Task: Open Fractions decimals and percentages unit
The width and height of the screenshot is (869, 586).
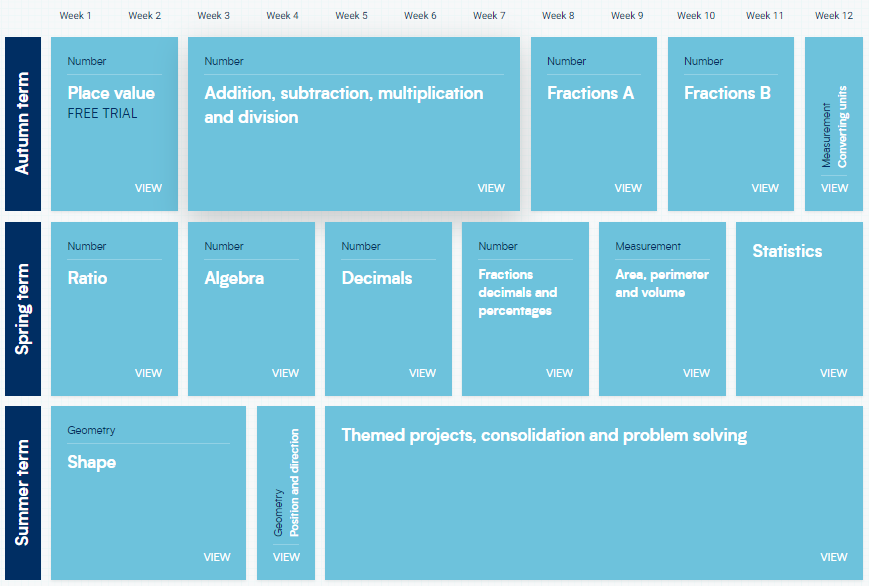Action: click(x=517, y=292)
